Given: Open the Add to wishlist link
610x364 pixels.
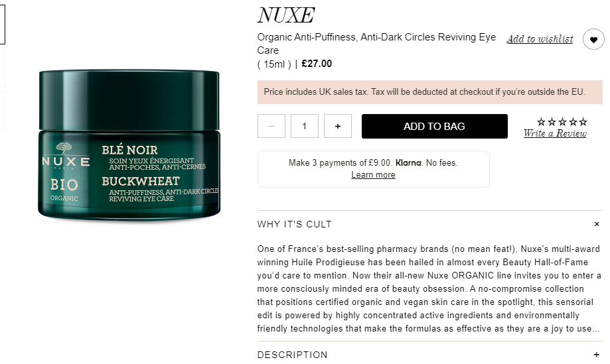Looking at the screenshot, I should click(540, 39).
